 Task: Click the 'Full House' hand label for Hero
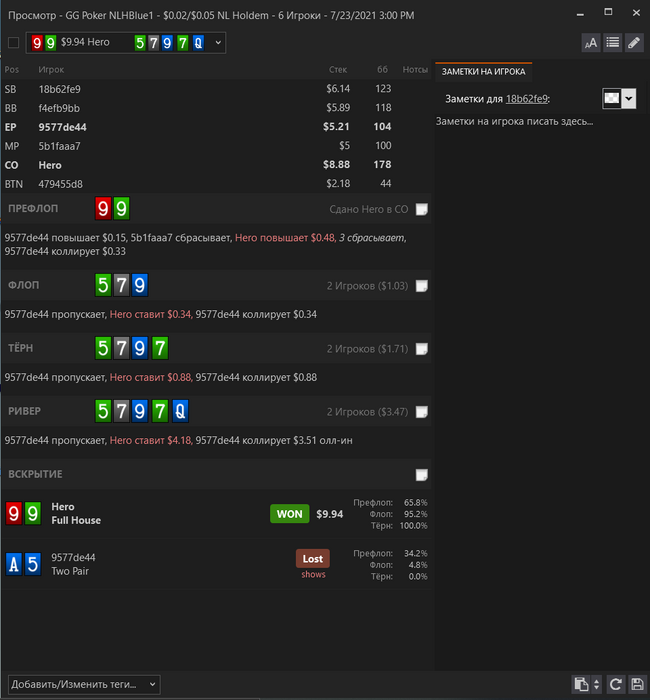point(76,521)
